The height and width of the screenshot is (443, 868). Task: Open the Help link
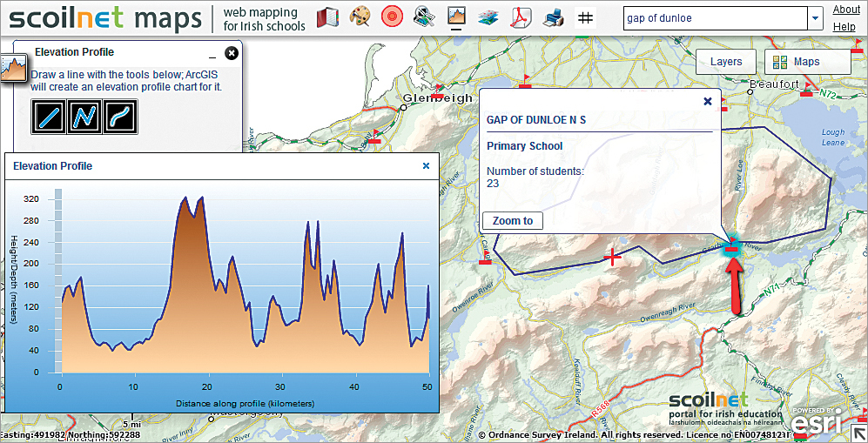(844, 27)
